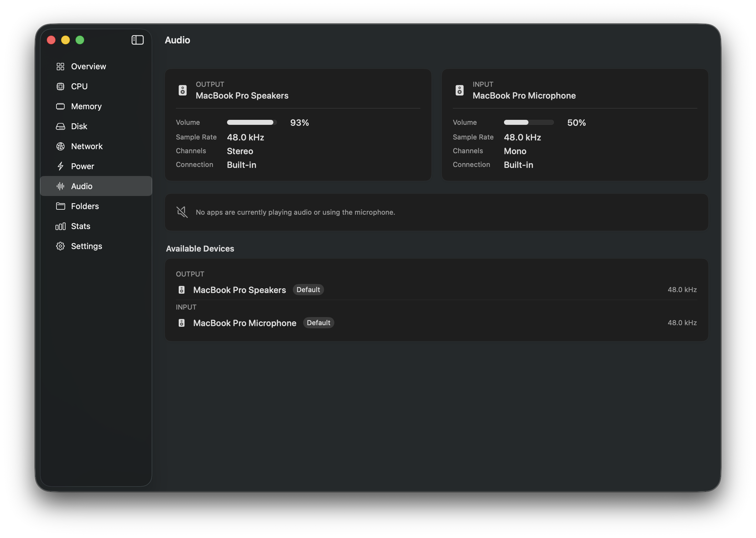
Task: Click the speaker icon in the Output card
Action: click(x=182, y=90)
